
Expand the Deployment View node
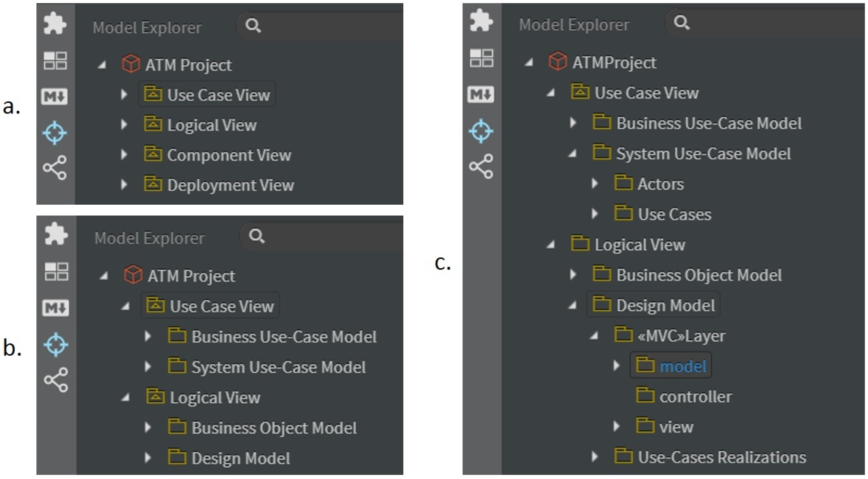(124, 185)
